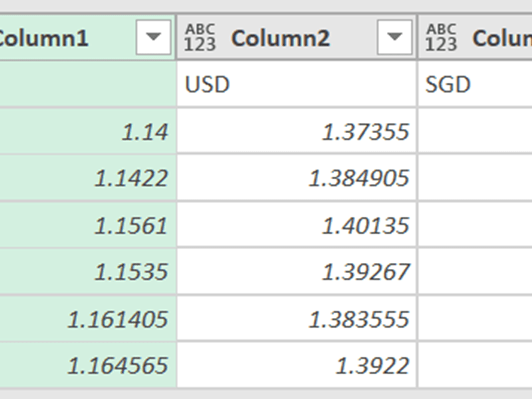
Task: Open the Column1 filter dropdown
Action: point(153,37)
